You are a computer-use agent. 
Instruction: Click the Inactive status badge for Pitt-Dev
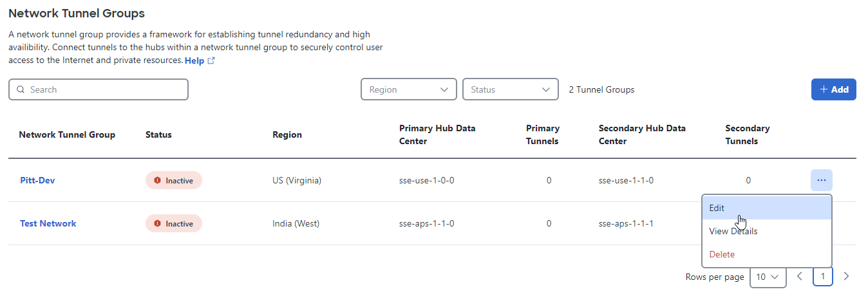point(174,180)
